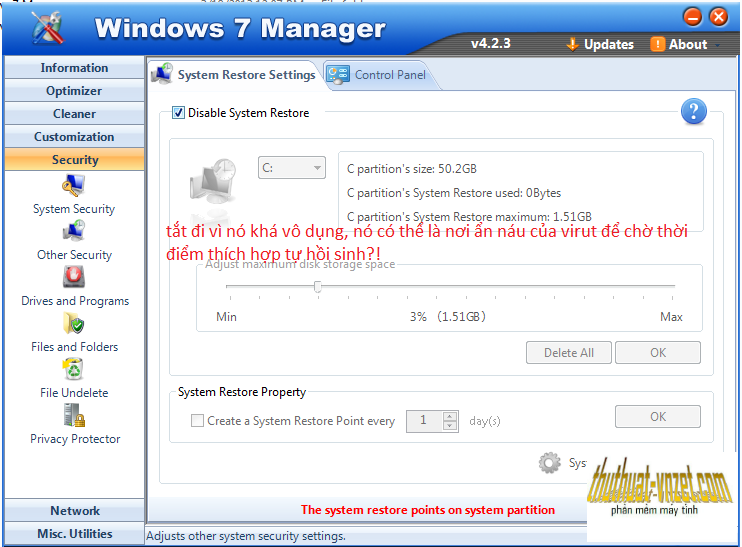Close the Windows 7 Manager window

(x=718, y=17)
